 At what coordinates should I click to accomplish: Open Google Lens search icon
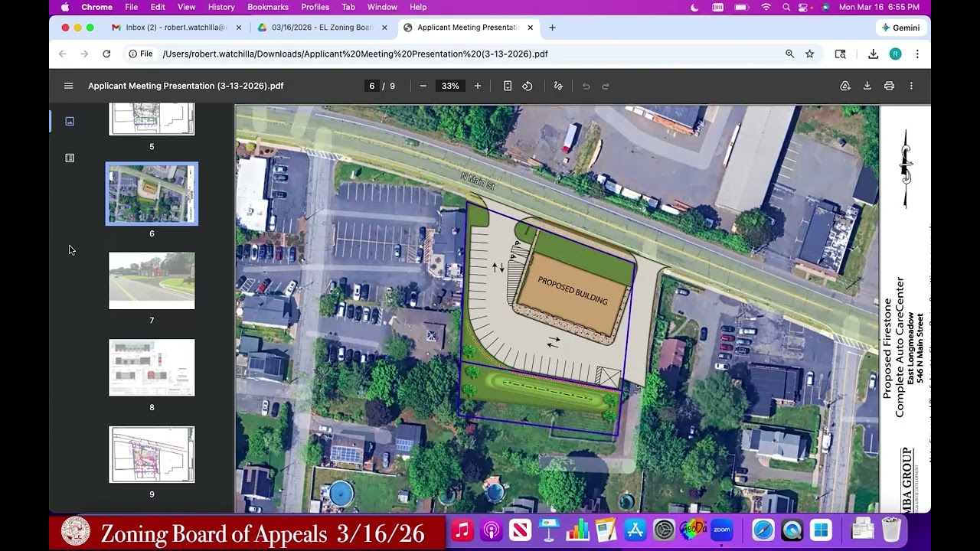coord(840,54)
